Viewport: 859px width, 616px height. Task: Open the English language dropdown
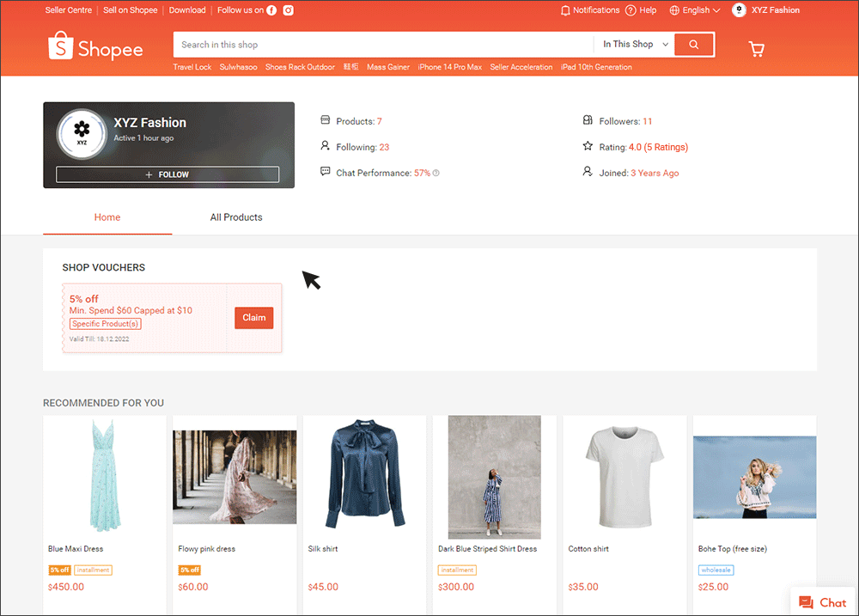tap(694, 10)
